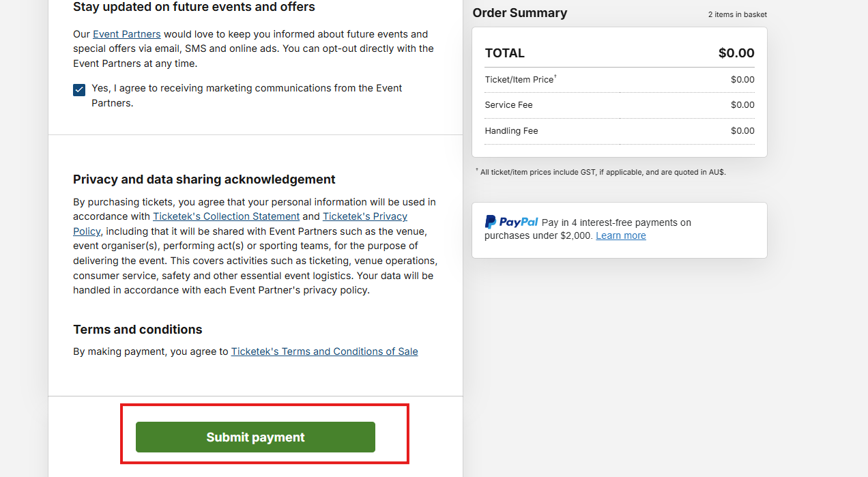
Task: Click the Order Summary heading
Action: (x=519, y=13)
